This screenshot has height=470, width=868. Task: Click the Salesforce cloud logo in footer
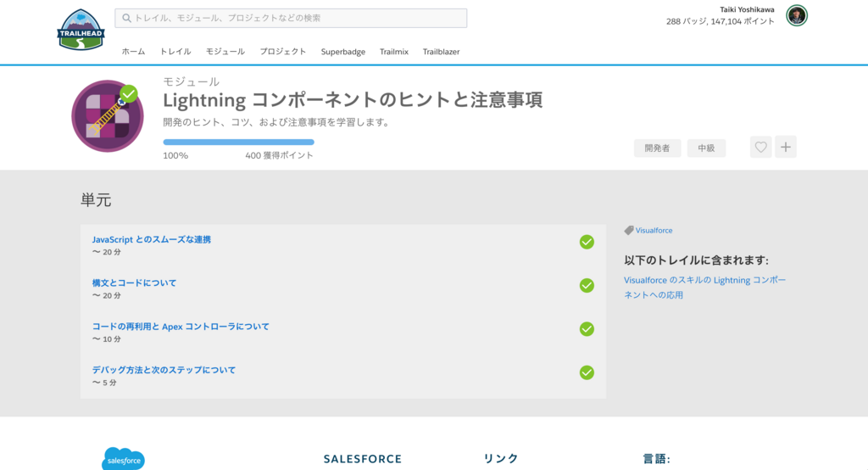[123, 459]
